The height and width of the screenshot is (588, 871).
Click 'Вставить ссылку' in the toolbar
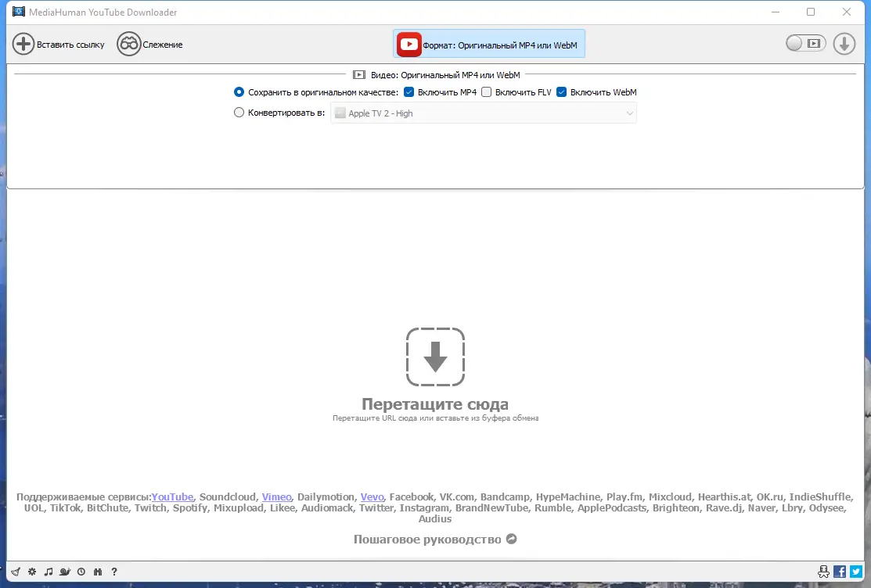(x=57, y=44)
